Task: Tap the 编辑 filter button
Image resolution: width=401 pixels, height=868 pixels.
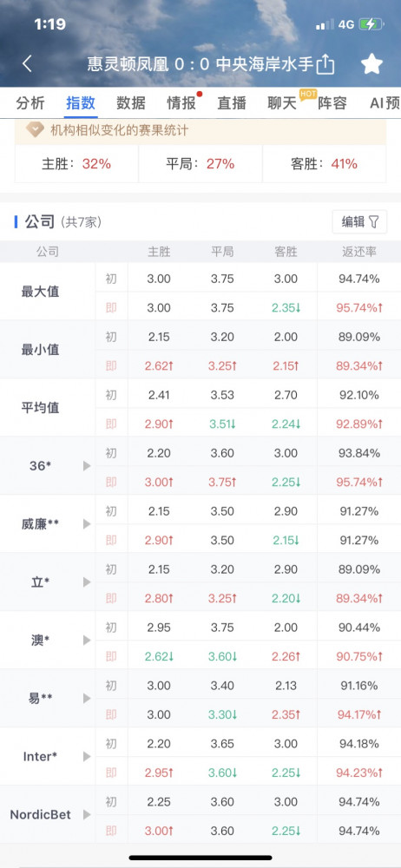Action: [x=360, y=222]
